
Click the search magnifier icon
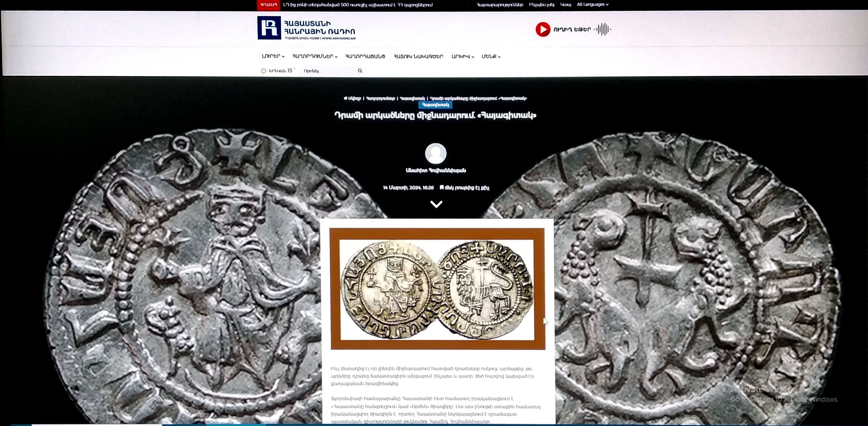(360, 71)
